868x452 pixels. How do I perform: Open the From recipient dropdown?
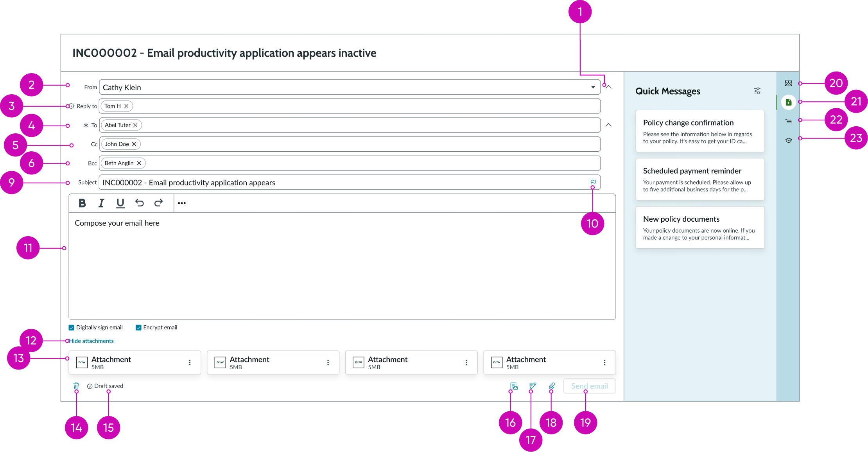pos(593,87)
